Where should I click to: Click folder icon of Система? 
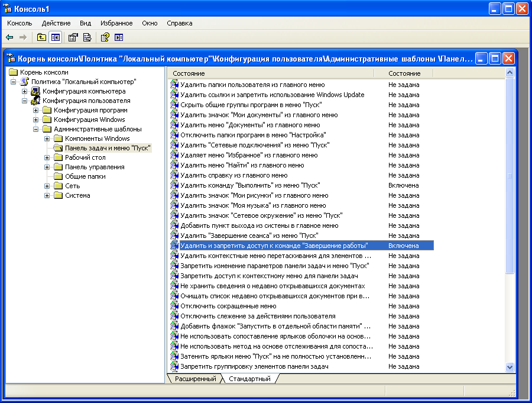pyautogui.click(x=59, y=195)
